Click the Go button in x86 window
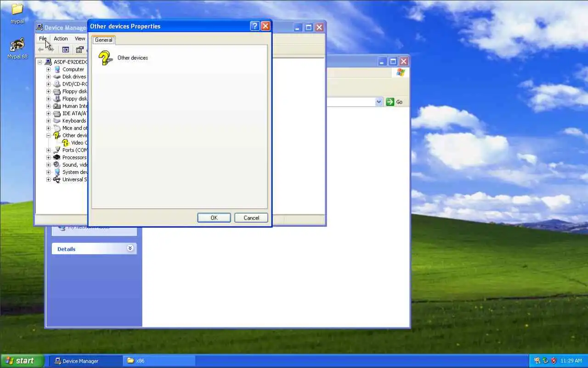Image resolution: width=588 pixels, height=368 pixels. click(x=395, y=102)
